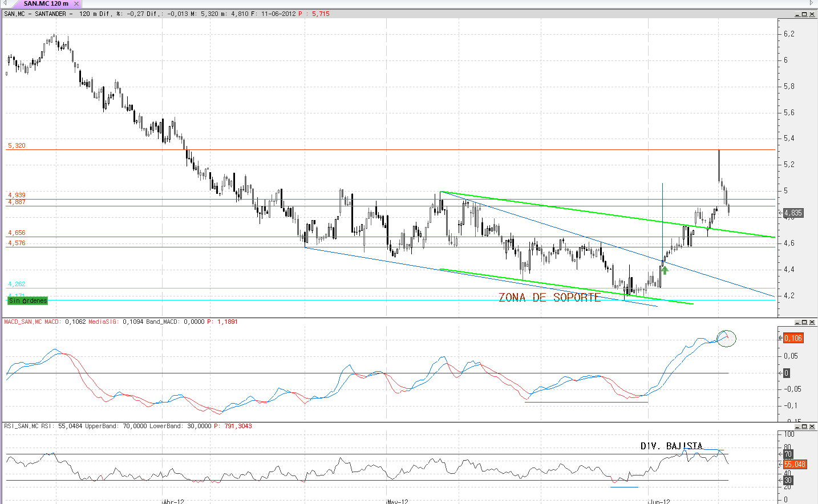Click the 4,4 price axis label
Image resolution: width=818 pixels, height=504 pixels.
789,269
